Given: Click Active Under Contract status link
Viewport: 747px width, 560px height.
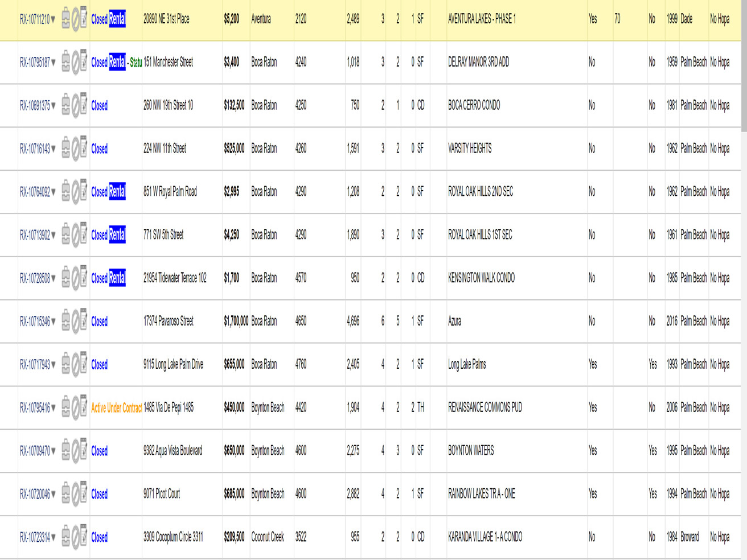Looking at the screenshot, I should (116, 407).
